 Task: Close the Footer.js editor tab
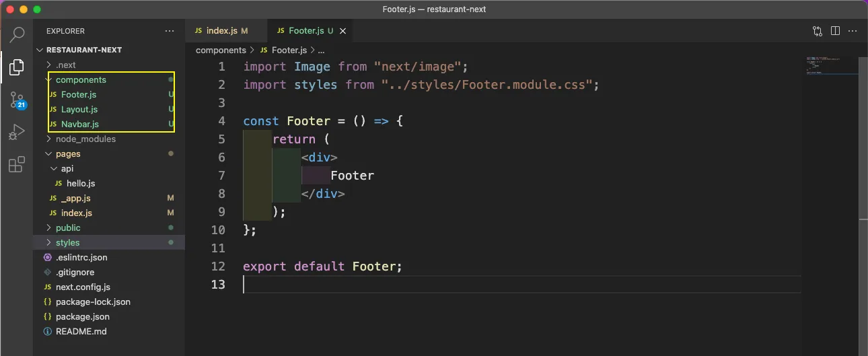click(343, 31)
